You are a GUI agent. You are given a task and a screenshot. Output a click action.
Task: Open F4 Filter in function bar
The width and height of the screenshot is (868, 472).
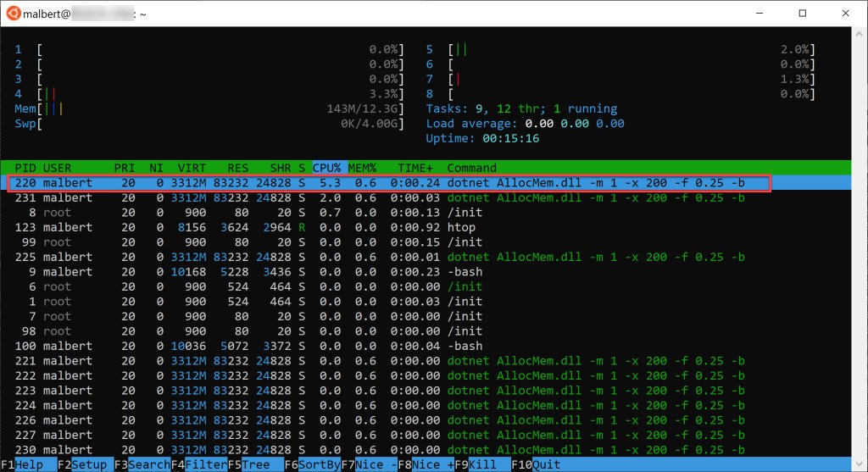pyautogui.click(x=198, y=464)
